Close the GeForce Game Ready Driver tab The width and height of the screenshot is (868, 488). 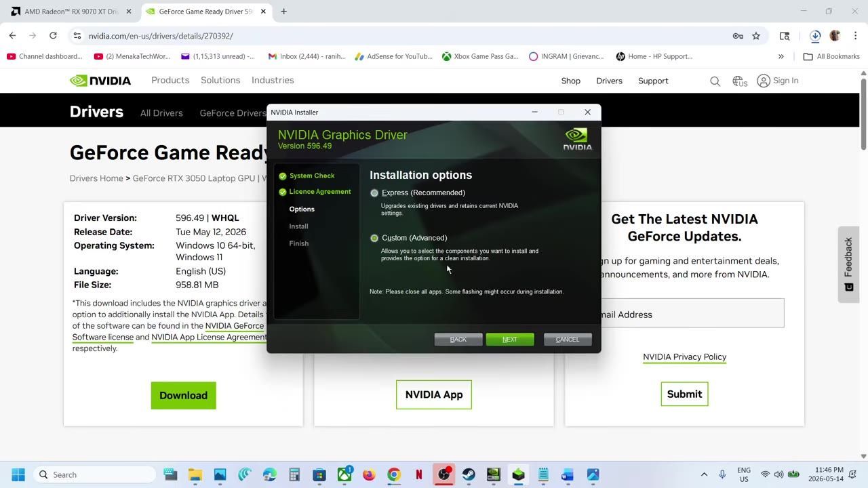(x=263, y=12)
